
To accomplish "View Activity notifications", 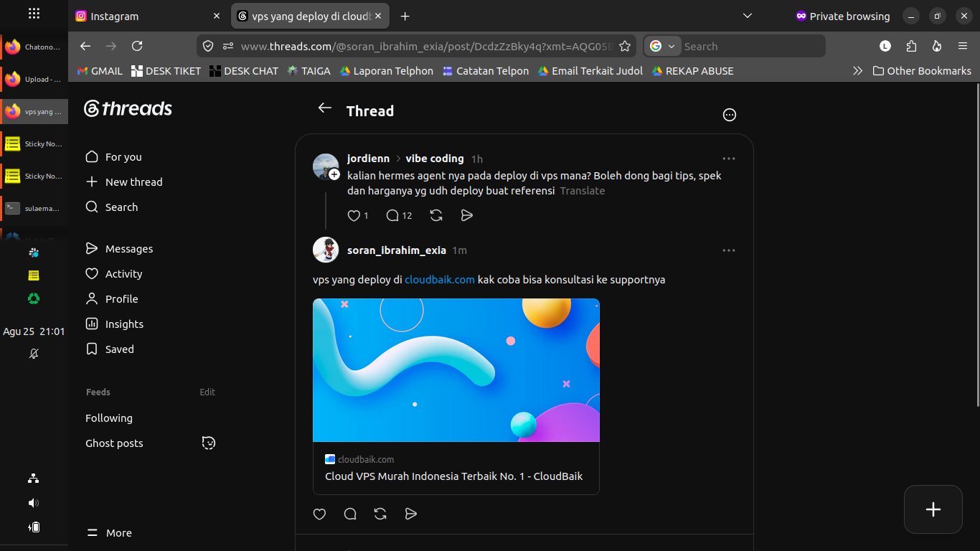I will tap(113, 274).
